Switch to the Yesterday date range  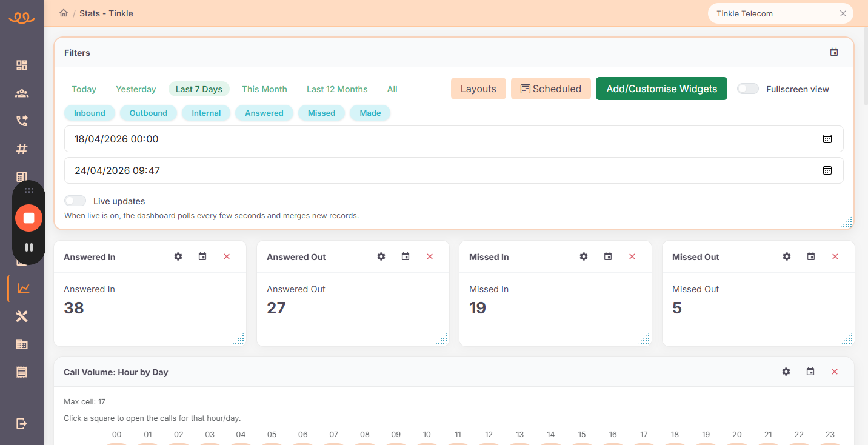pos(136,89)
